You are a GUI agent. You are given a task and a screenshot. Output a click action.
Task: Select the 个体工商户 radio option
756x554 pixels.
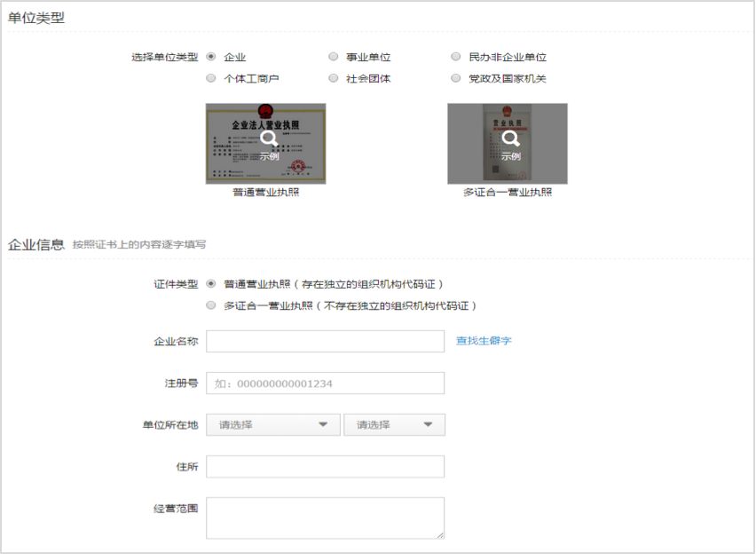(x=210, y=78)
